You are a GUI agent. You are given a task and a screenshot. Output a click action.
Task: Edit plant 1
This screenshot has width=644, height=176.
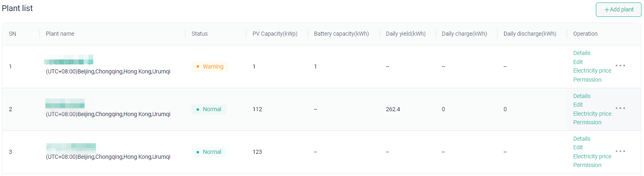pyautogui.click(x=578, y=62)
